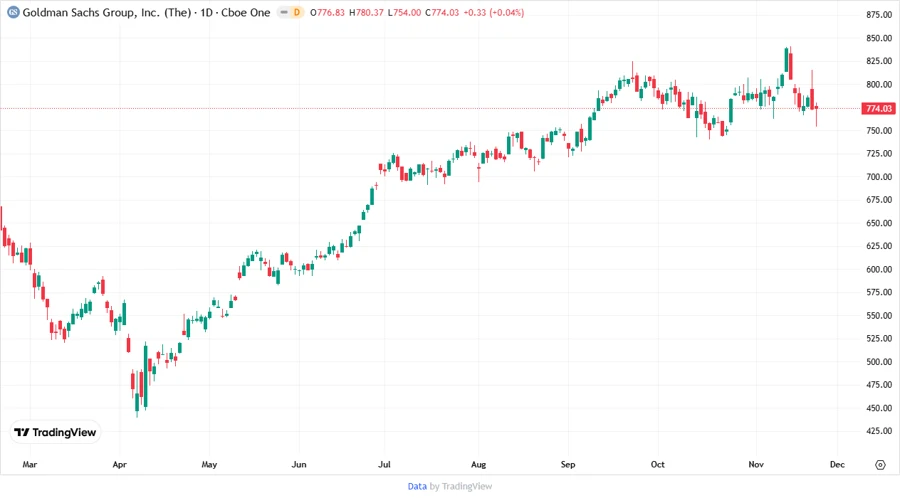The image size is (900, 498).
Task: Click the TradingView logo badge
Action: tap(56, 432)
